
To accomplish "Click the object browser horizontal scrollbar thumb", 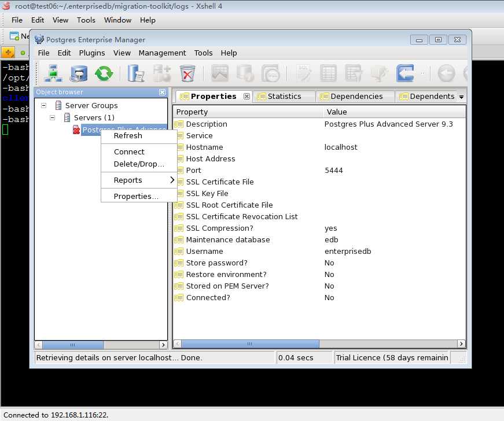I will (73, 345).
